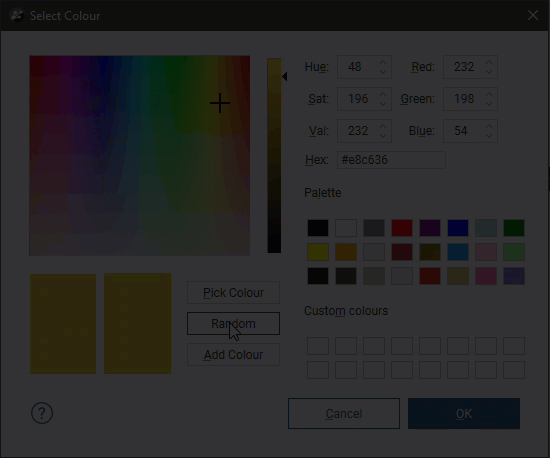Confirm the colour with OK

coord(464,413)
